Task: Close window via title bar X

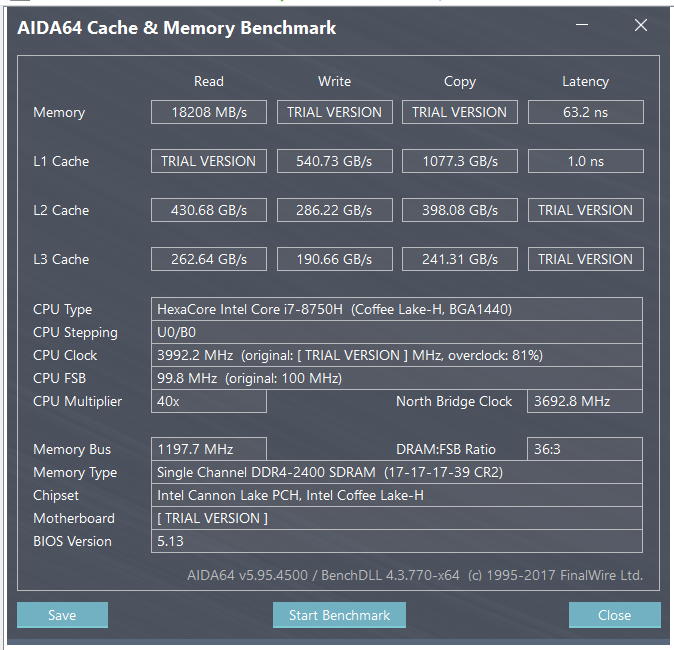Action: coord(641,25)
